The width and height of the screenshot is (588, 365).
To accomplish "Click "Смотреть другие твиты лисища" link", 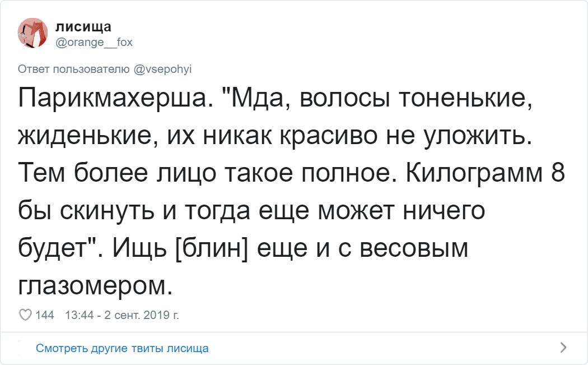I will [122, 348].
